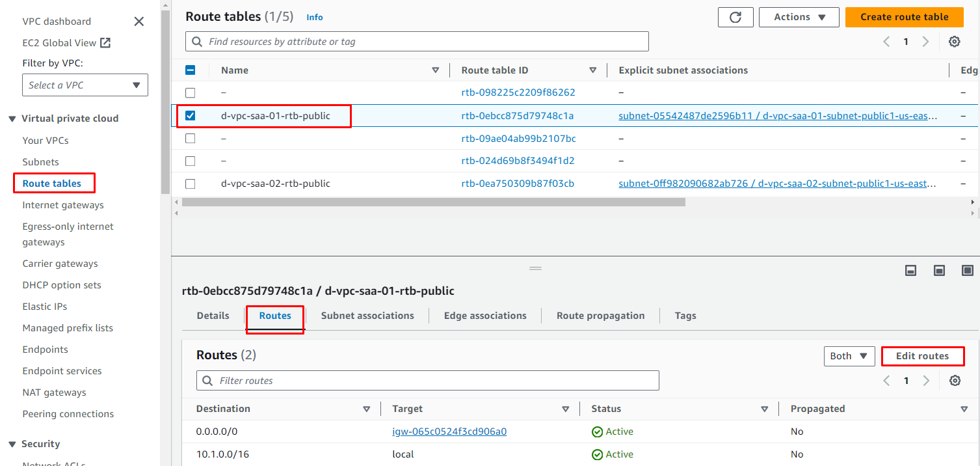Set details pane to half-height split
980x466 pixels.
[x=939, y=270]
